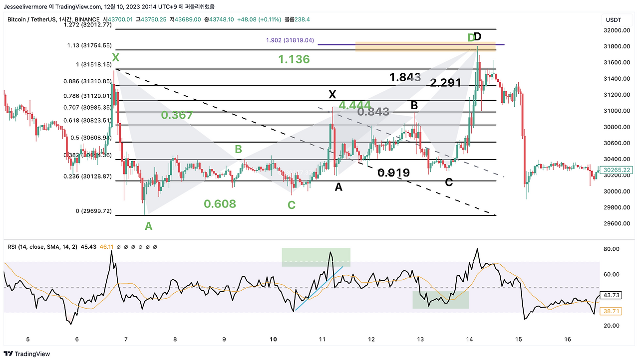Click date 12 on the time axis
This screenshot has height=364, width=639.
click(371, 339)
